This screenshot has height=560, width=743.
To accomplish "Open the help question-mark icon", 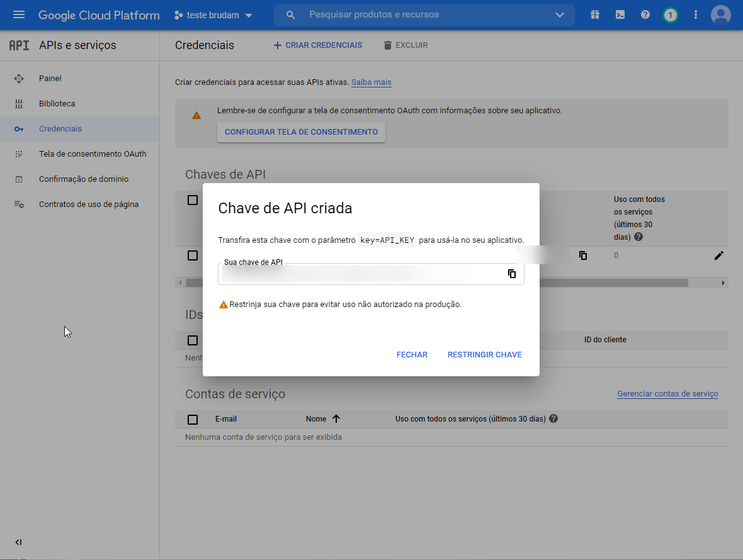I will click(x=645, y=14).
